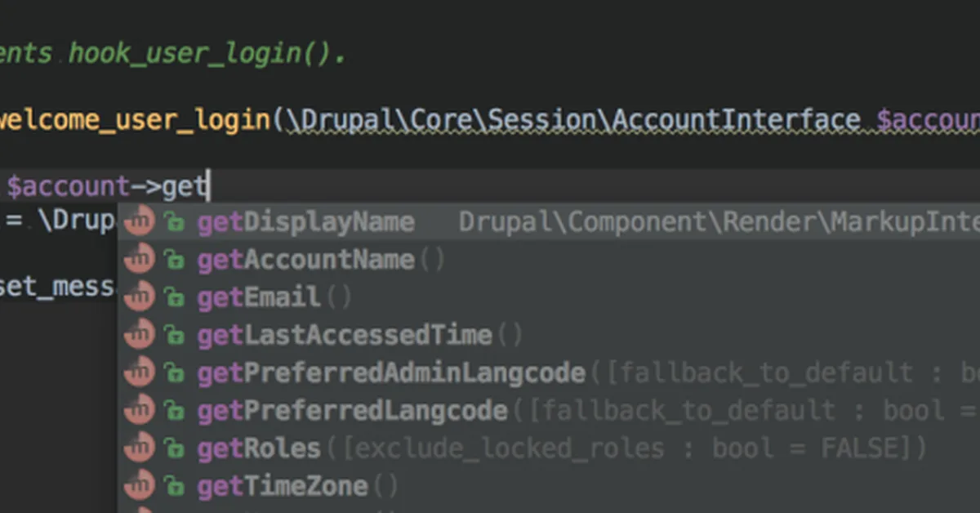Select getPreferredAdminLangcode in the suggestion list
This screenshot has width=980, height=513.
click(x=390, y=372)
